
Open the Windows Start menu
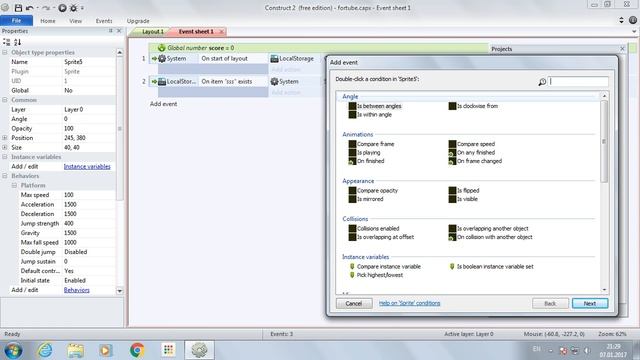[13, 350]
